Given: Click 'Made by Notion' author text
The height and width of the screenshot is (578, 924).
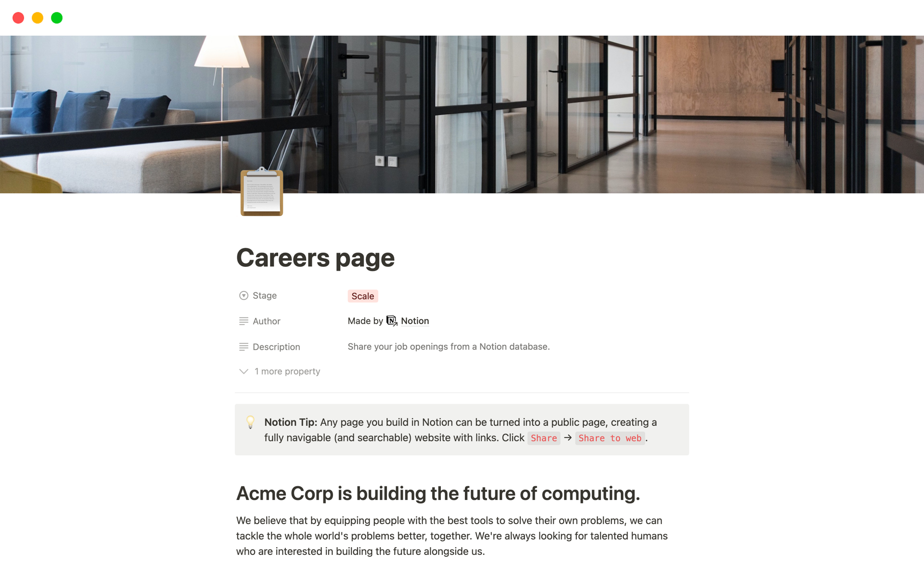Looking at the screenshot, I should pyautogui.click(x=388, y=320).
